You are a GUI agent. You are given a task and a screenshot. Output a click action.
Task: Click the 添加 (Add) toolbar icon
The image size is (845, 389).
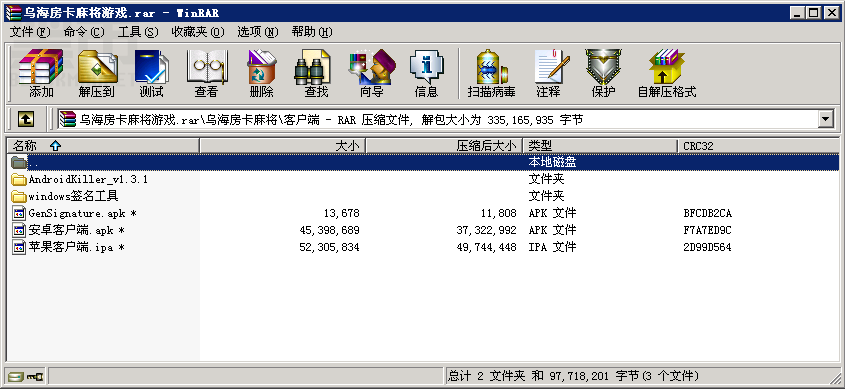pos(41,73)
